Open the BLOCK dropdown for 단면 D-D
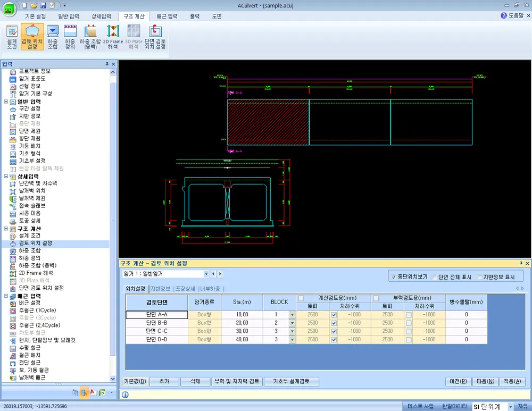Screen dimensions: 532x411 (x=292, y=339)
